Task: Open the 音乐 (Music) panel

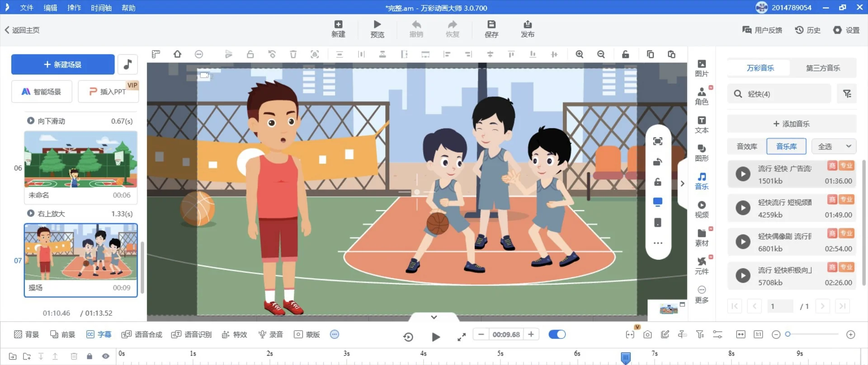Action: pyautogui.click(x=702, y=181)
